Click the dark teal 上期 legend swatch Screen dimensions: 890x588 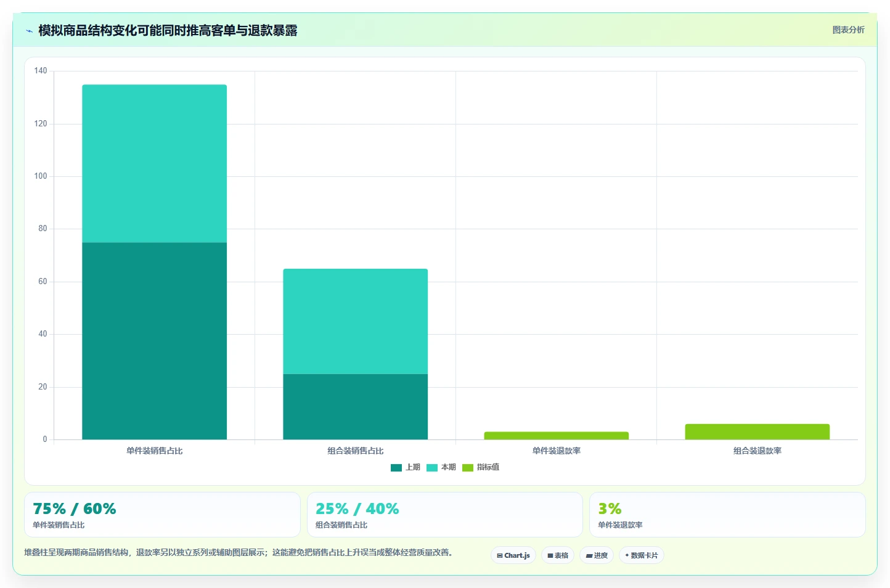[396, 467]
